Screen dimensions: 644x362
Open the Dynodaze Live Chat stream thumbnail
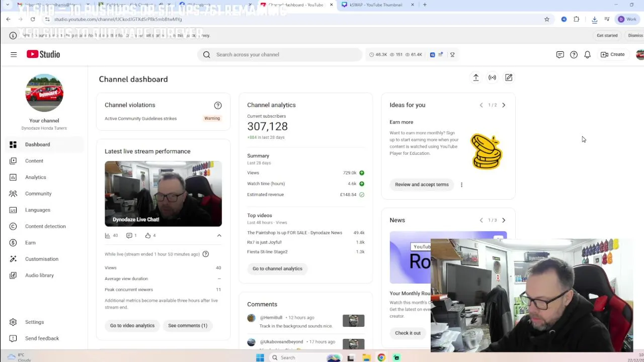(x=163, y=194)
